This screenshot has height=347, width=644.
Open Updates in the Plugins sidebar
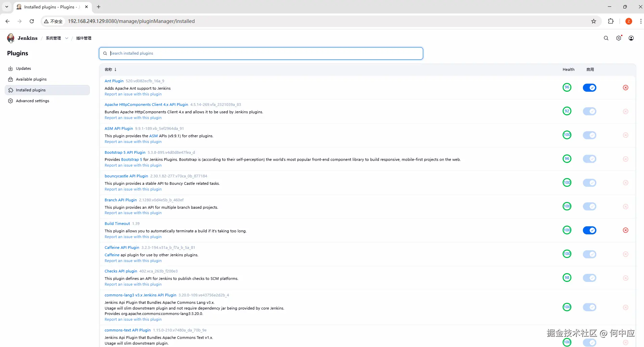(47, 68)
